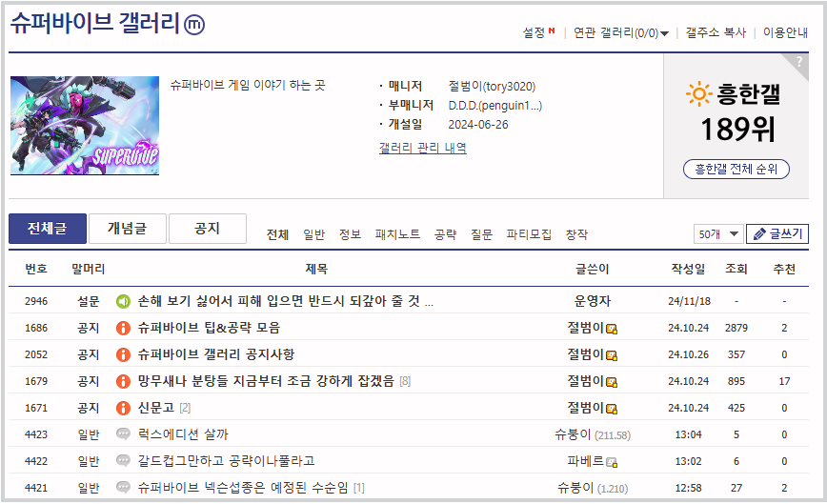Open the 이용안내 link
The width and height of the screenshot is (827, 504).
785,33
